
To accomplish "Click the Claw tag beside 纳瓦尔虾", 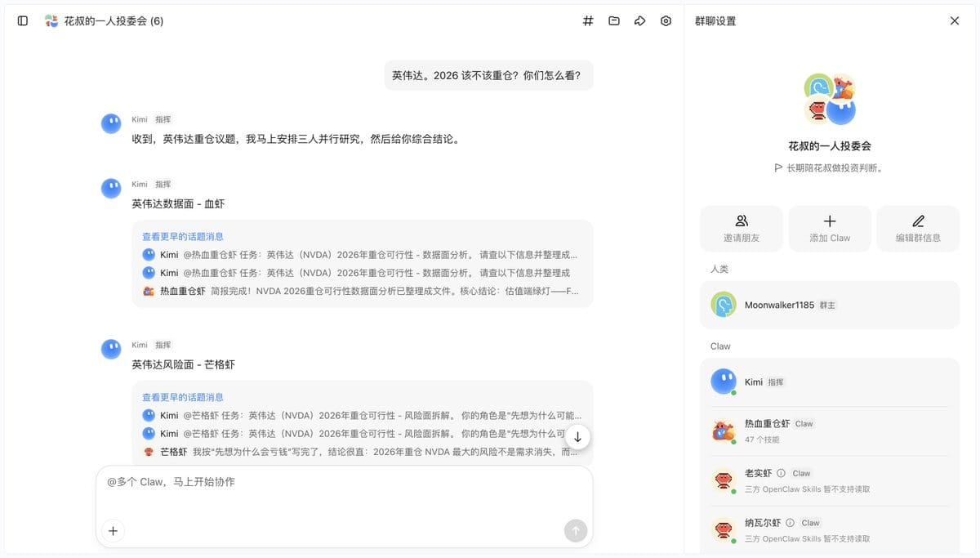I will pos(810,523).
